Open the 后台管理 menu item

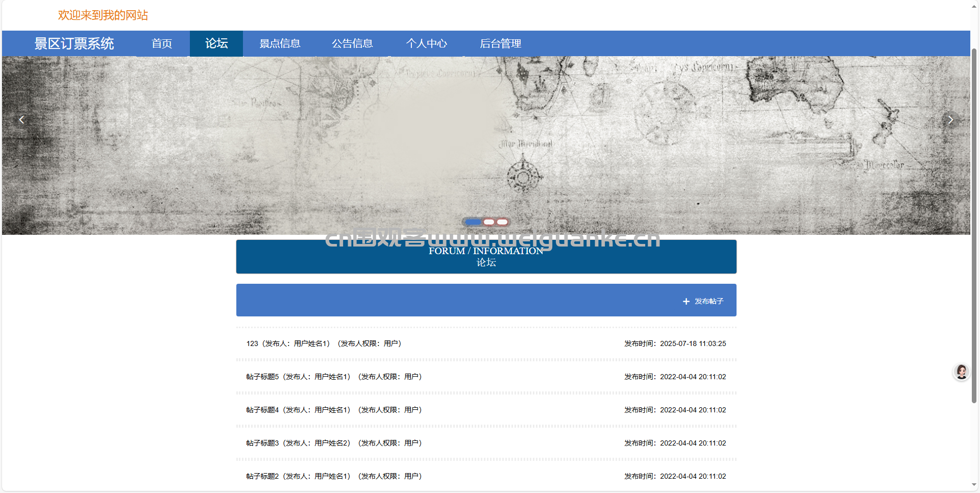[x=500, y=43]
